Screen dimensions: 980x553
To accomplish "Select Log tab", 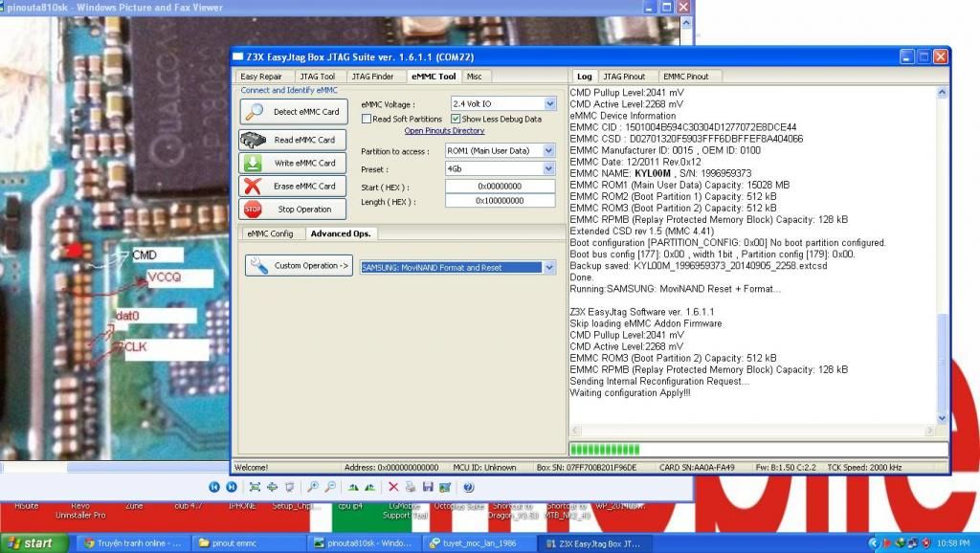I will coord(585,77).
